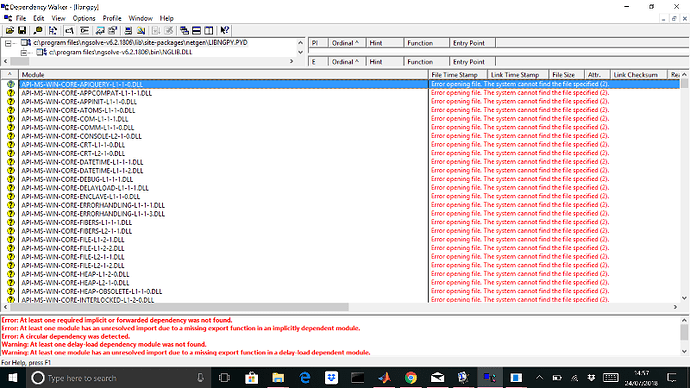Open the MATLAB taskbar icon
The width and height of the screenshot is (690, 388).
[x=384, y=378]
